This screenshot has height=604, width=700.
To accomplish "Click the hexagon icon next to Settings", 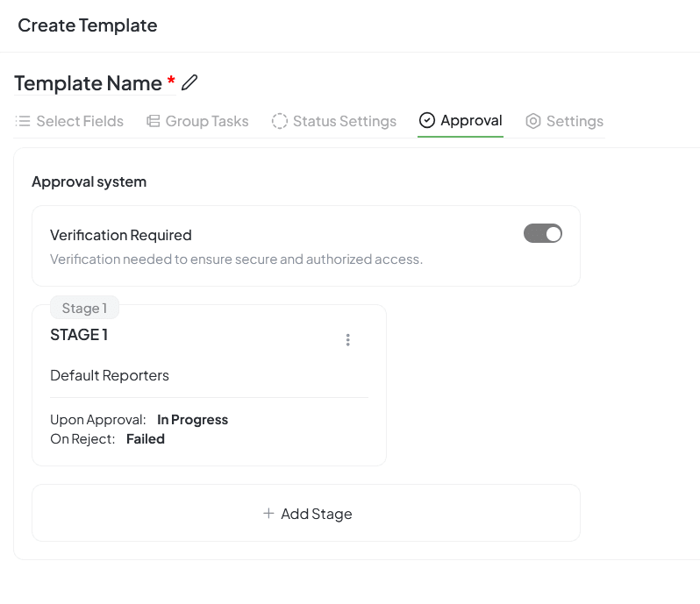I will click(x=533, y=121).
